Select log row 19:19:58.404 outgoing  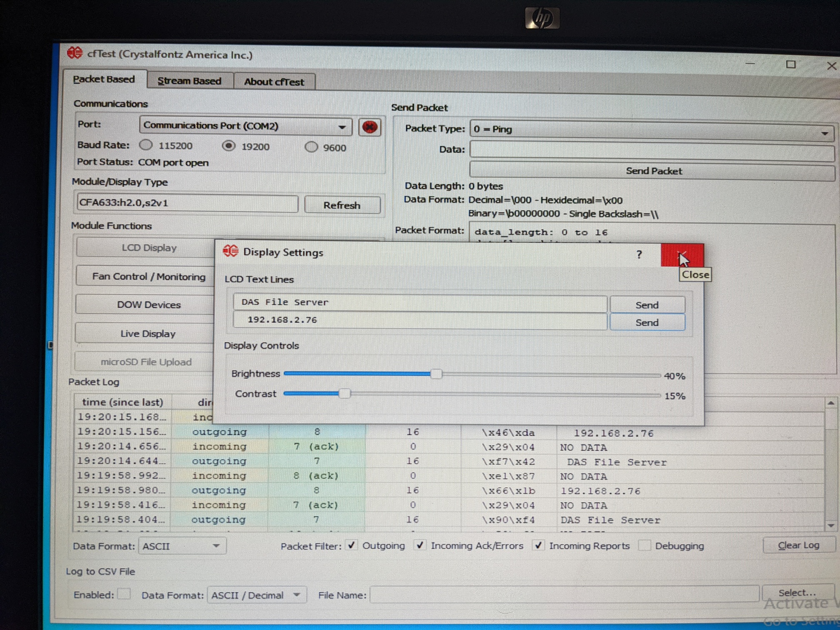[449, 520]
